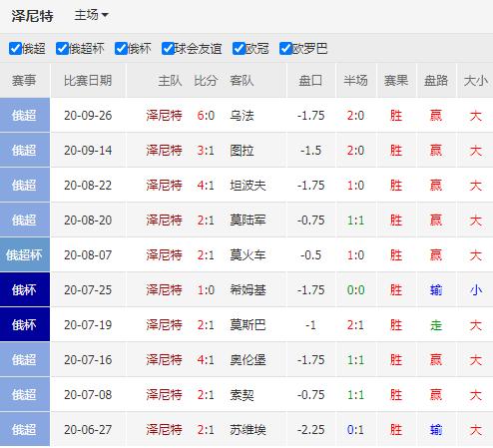Click the 大小 column header
This screenshot has height=448, width=493.
coord(476,81)
